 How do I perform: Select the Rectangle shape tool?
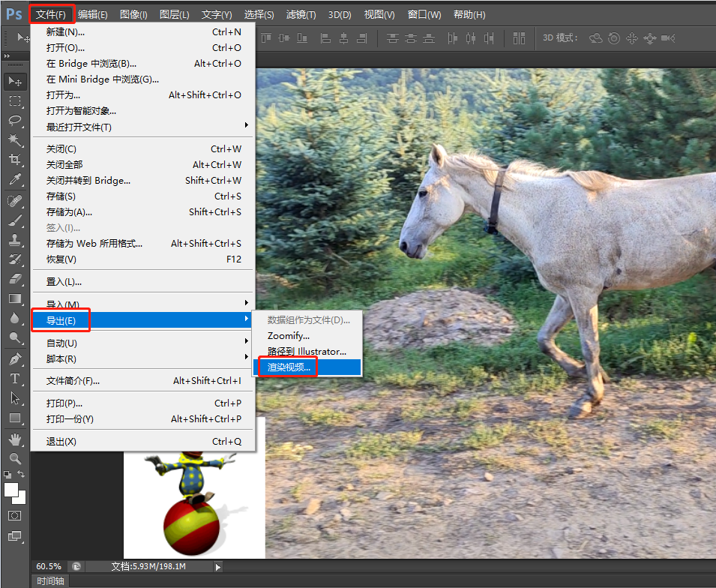point(15,418)
